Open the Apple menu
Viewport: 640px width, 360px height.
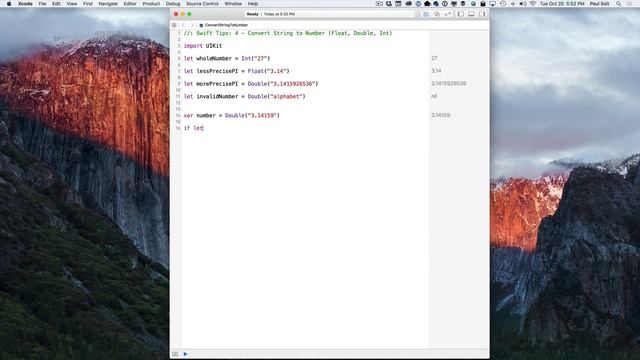pyautogui.click(x=9, y=4)
